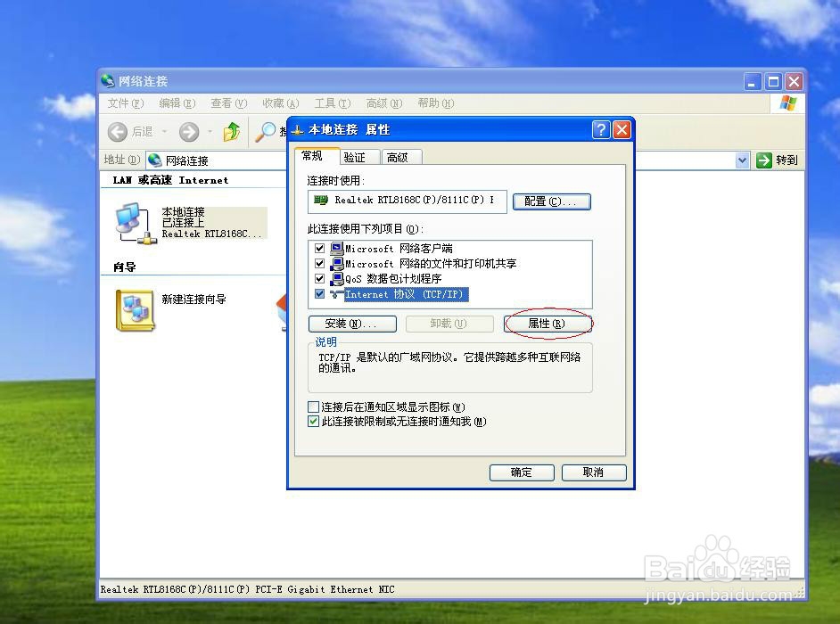Click the 属性(R) button
Screen dimensions: 840x624
pyautogui.click(x=548, y=324)
